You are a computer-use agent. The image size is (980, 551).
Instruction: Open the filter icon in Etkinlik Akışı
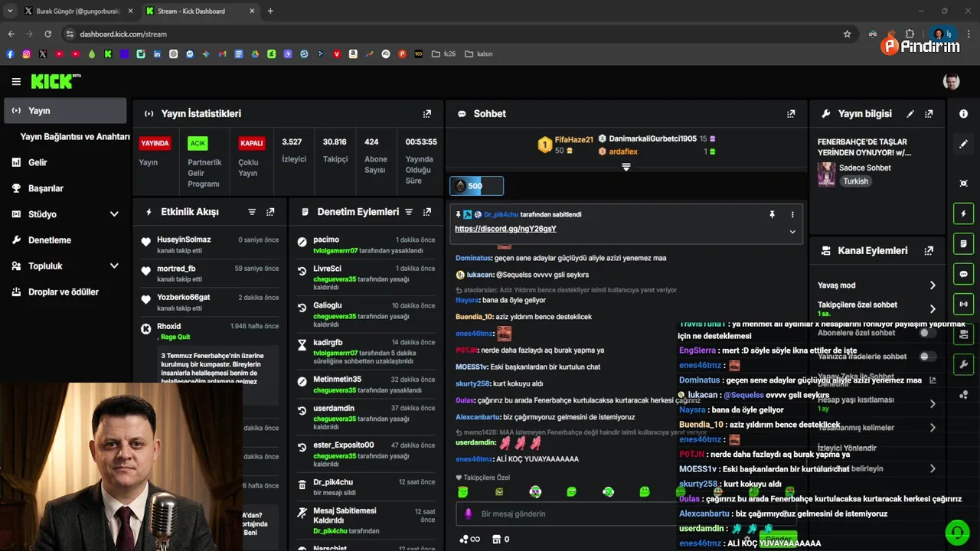(252, 212)
